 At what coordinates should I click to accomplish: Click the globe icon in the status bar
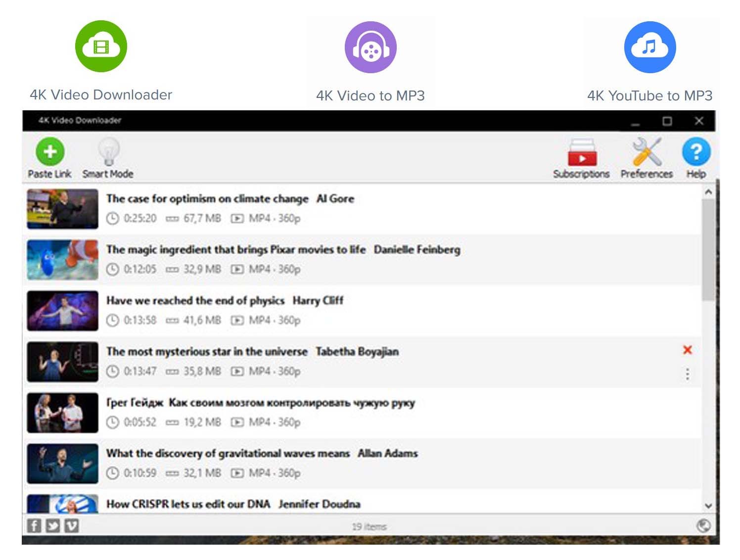(703, 525)
